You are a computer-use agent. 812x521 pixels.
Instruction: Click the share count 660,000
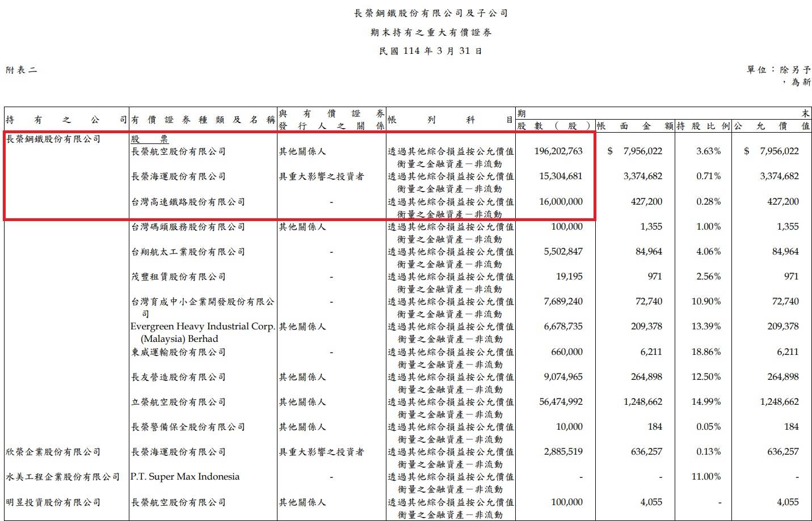[567, 352]
